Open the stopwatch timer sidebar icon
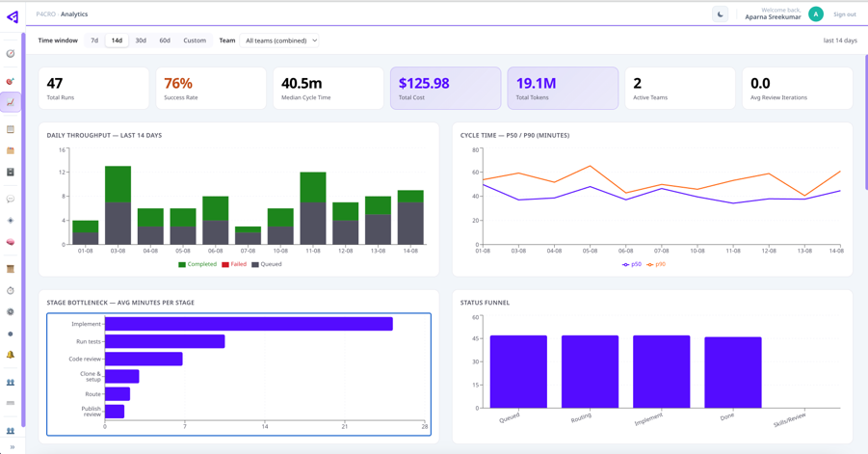Image resolution: width=868 pixels, height=454 pixels. click(10, 291)
